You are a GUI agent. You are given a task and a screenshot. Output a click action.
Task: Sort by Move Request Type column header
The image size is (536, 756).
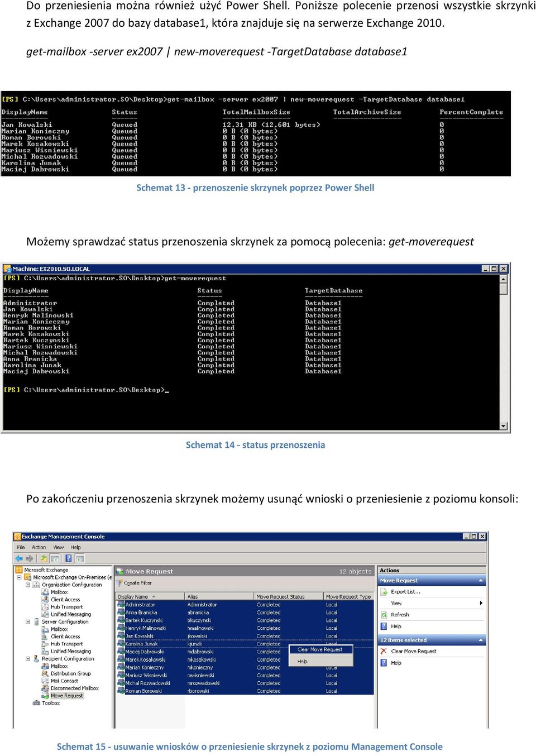pos(348,597)
